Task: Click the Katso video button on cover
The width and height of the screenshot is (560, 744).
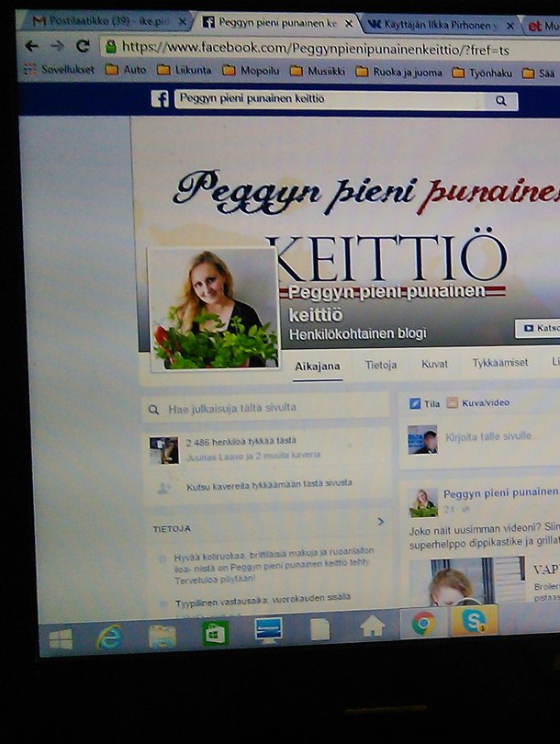Action: pyautogui.click(x=539, y=328)
